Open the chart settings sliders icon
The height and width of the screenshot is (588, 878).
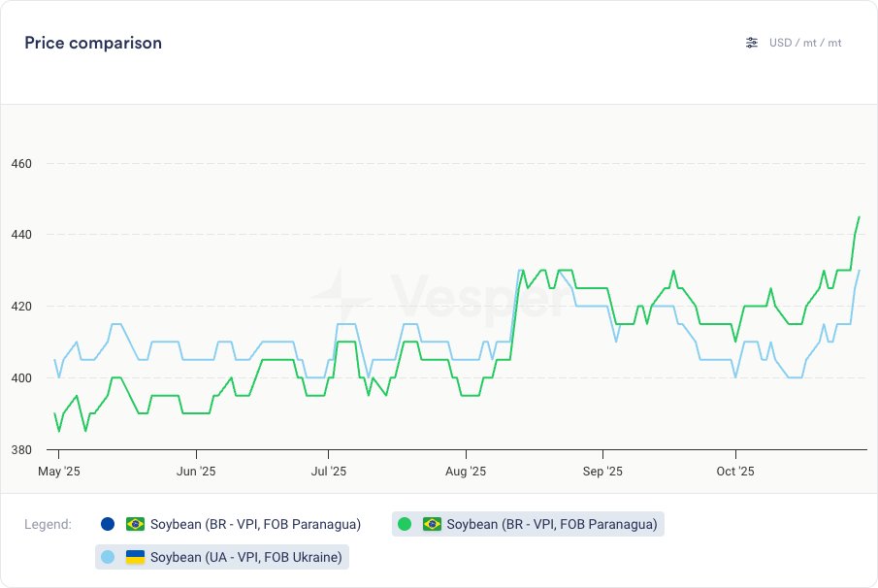click(752, 43)
